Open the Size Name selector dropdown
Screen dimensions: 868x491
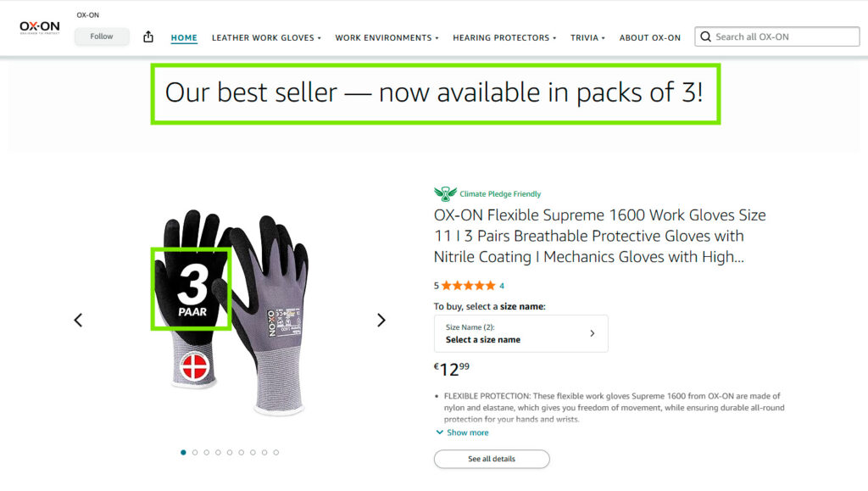[520, 333]
